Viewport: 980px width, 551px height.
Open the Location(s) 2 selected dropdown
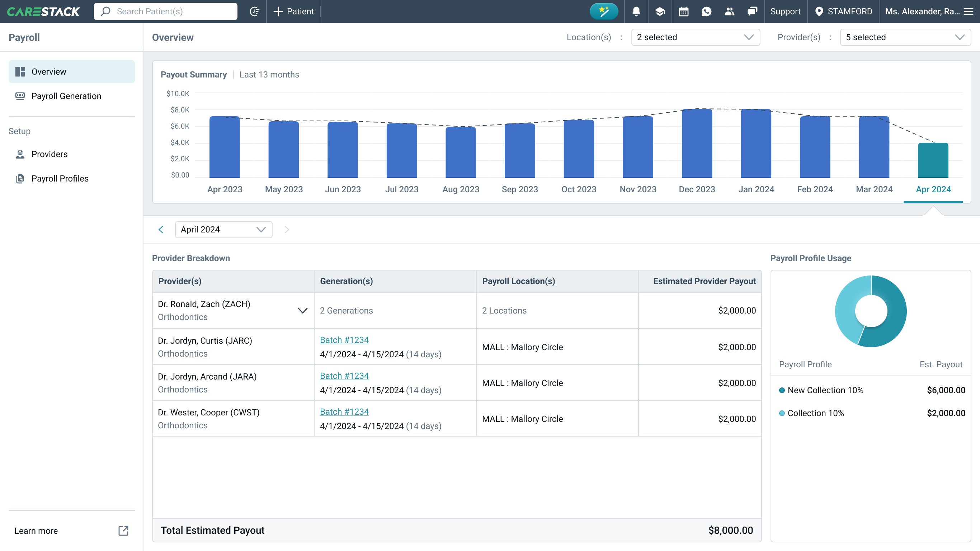(696, 37)
